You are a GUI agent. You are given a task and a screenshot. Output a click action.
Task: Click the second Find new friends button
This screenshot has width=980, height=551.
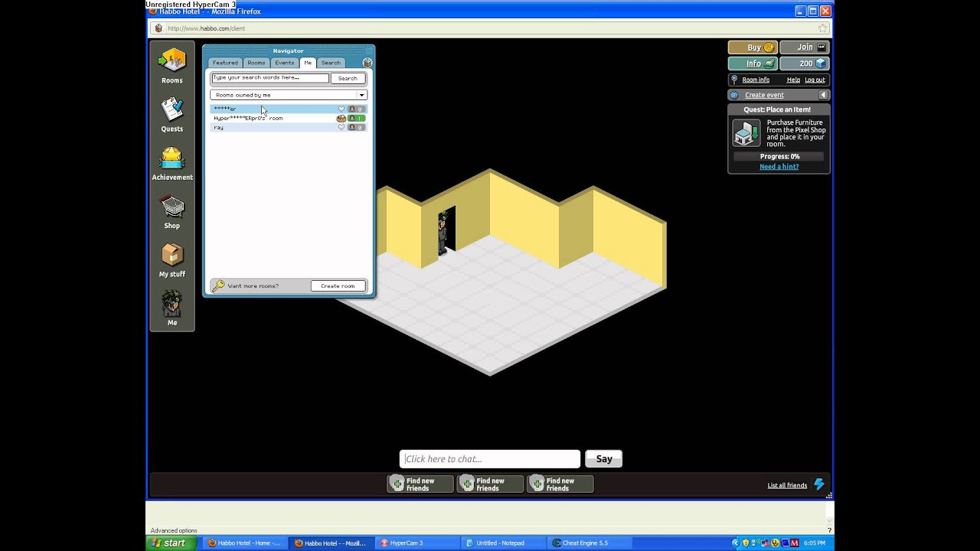pyautogui.click(x=491, y=484)
